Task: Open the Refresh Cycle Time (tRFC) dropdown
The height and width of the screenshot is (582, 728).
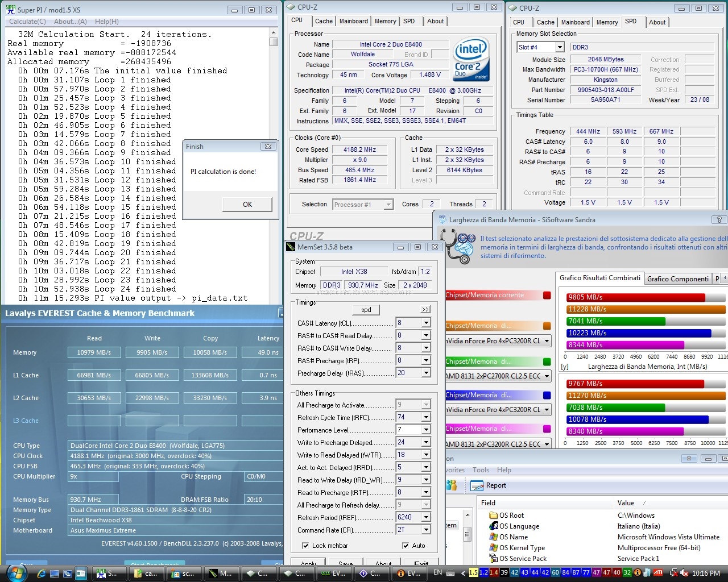Action: [x=425, y=417]
